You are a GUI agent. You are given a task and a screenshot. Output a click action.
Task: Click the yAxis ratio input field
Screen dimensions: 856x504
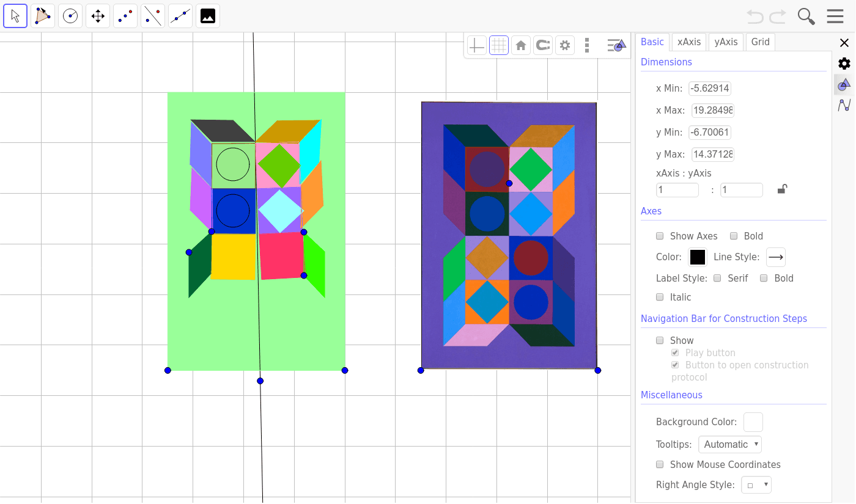pos(742,190)
